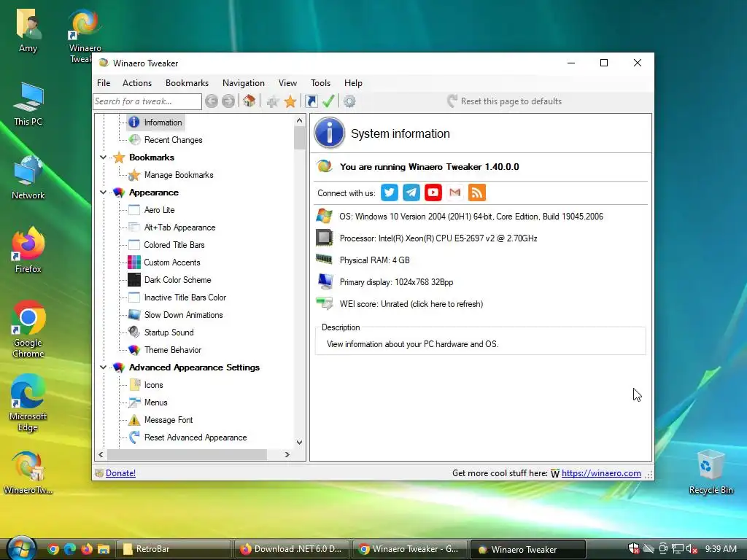Image resolution: width=747 pixels, height=560 pixels.
Task: Open the Tools menu
Action: pos(321,83)
